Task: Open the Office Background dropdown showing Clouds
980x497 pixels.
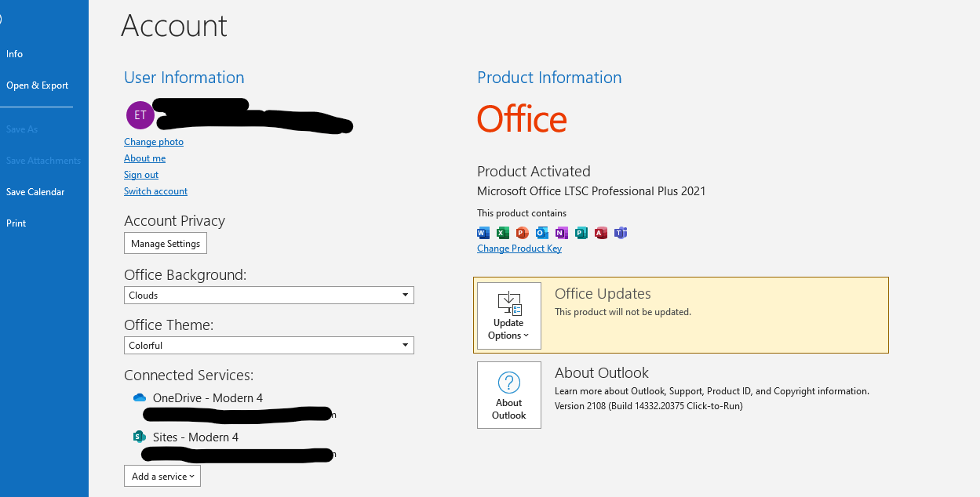Action: point(268,295)
